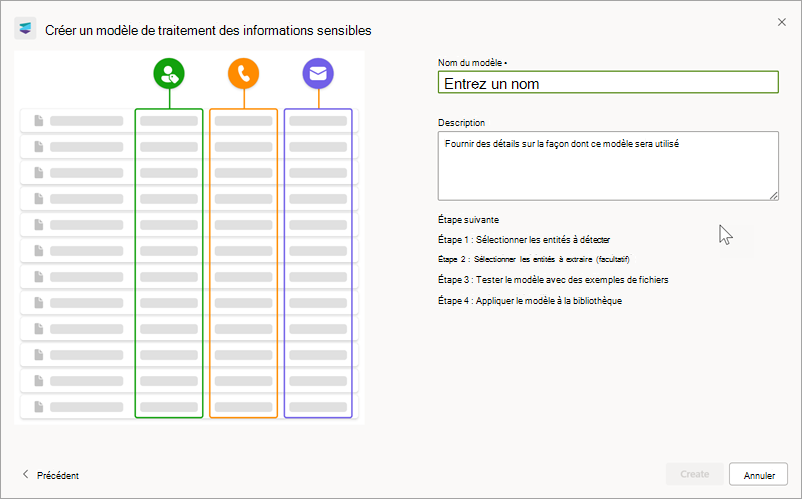Click the Description text area

[x=608, y=166]
